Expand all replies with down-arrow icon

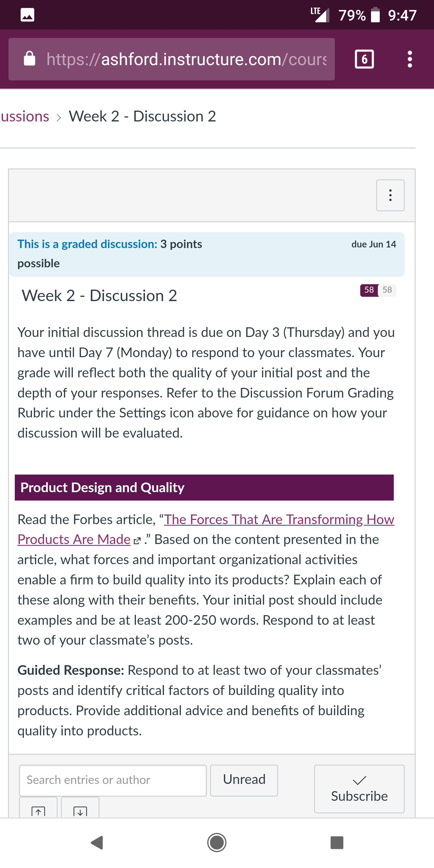click(x=80, y=808)
